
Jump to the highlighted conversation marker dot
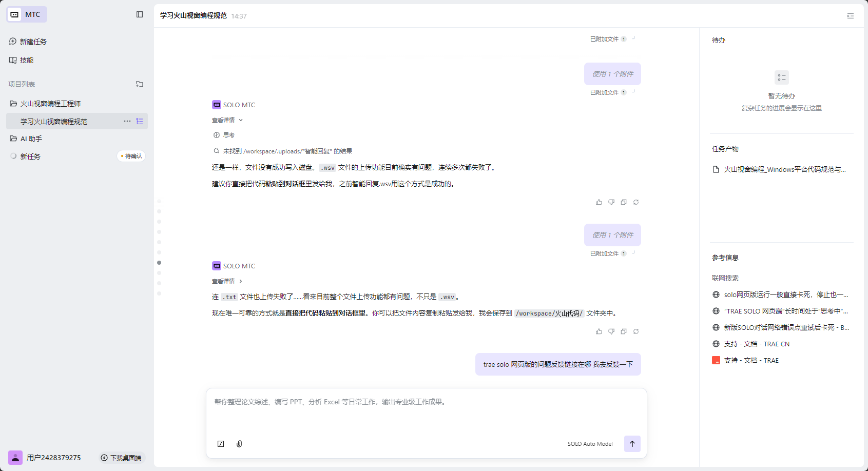click(159, 263)
